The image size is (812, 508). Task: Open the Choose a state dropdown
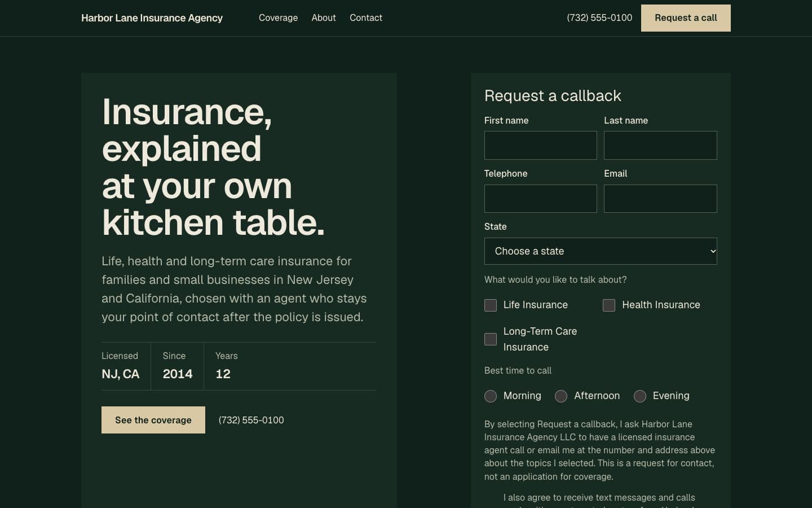(601, 251)
